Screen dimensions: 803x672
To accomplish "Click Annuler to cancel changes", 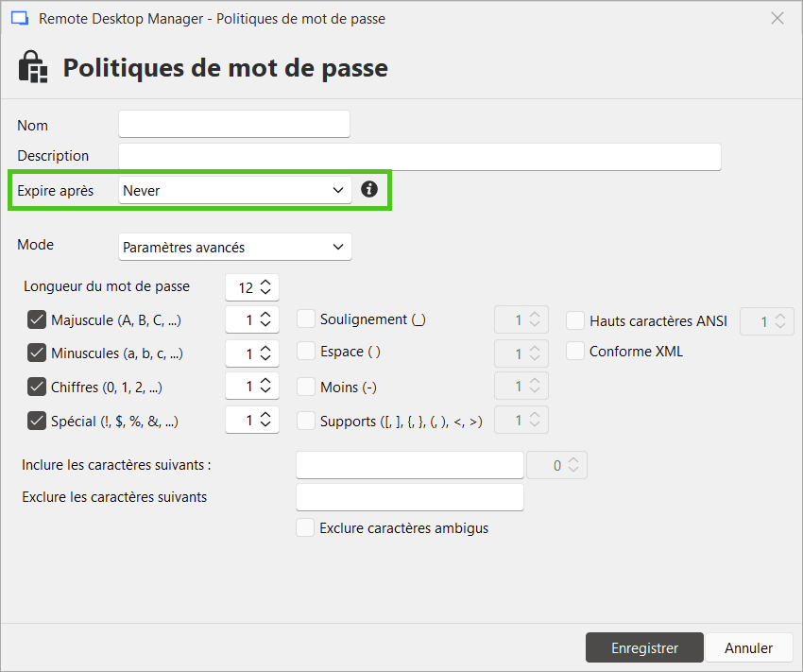I will (749, 647).
